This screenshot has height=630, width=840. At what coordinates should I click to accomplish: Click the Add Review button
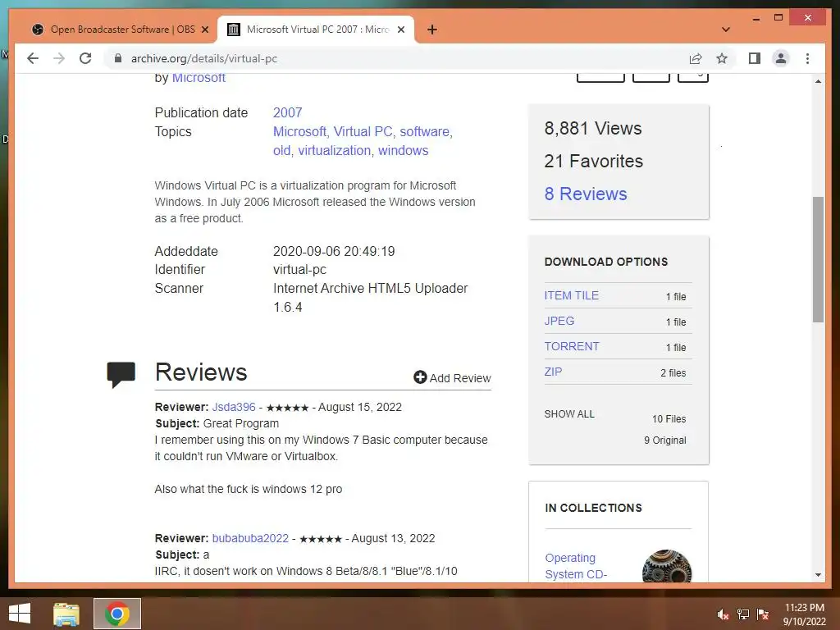click(x=452, y=377)
